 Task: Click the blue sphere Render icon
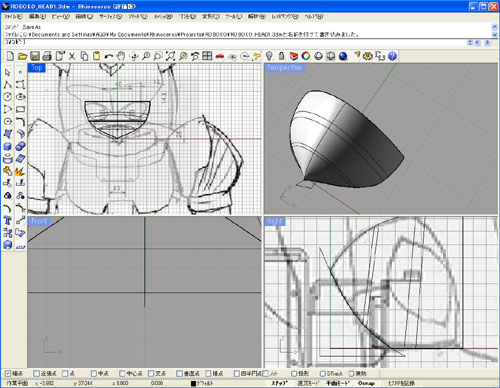pyautogui.click(x=343, y=56)
